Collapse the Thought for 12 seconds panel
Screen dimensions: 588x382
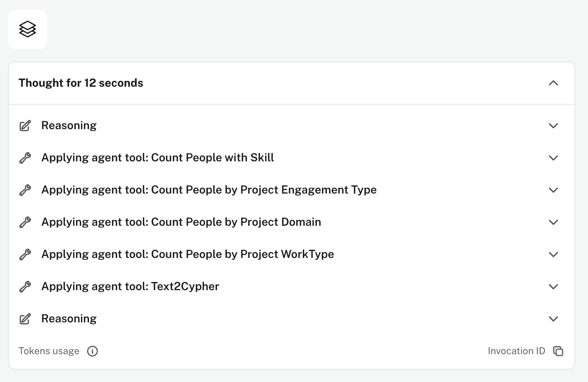click(553, 83)
